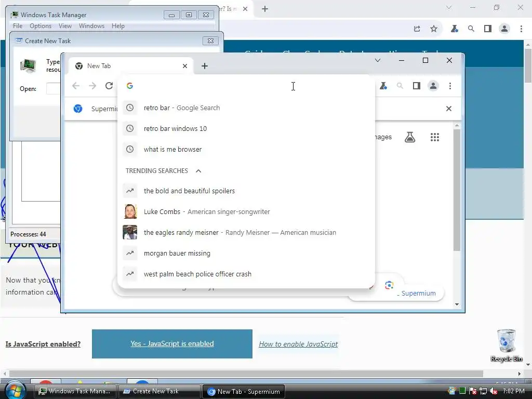Click share icon in background browser toolbar
Viewport: 532px width, 399px height.
417,29
